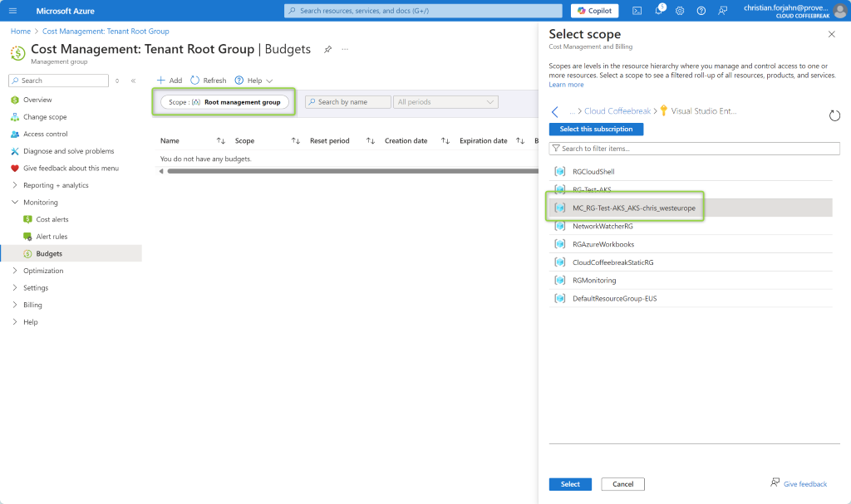This screenshot has height=504, width=851.
Task: Open Cloud Shell from the top bar
Action: (637, 11)
